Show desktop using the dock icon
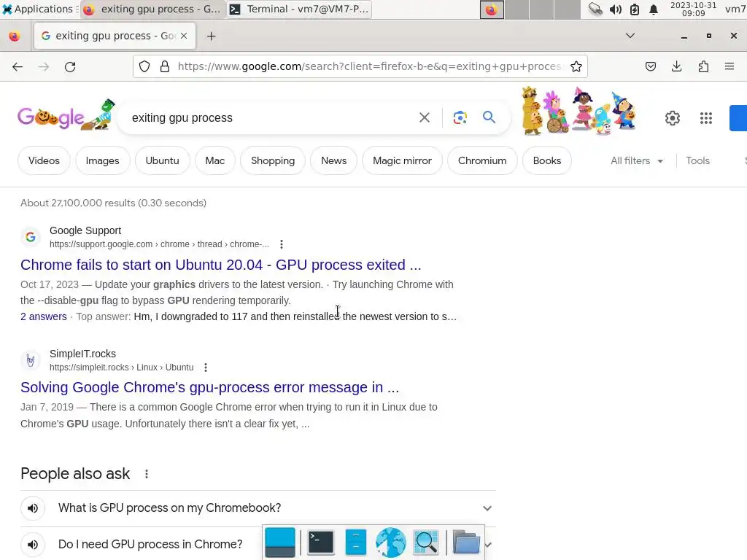747x560 pixels. (x=279, y=542)
